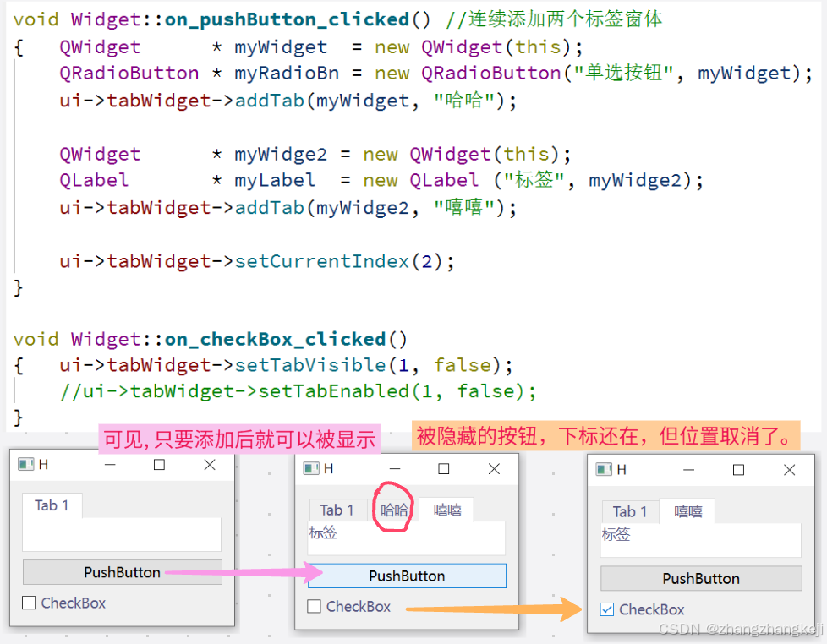Click the 标签 label in the right window
This screenshot has height=644, width=827.
tap(616, 534)
